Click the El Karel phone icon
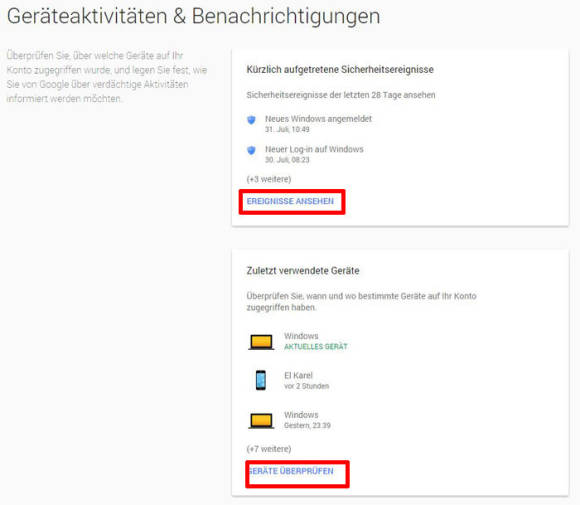This screenshot has height=505, width=580. [x=261, y=380]
